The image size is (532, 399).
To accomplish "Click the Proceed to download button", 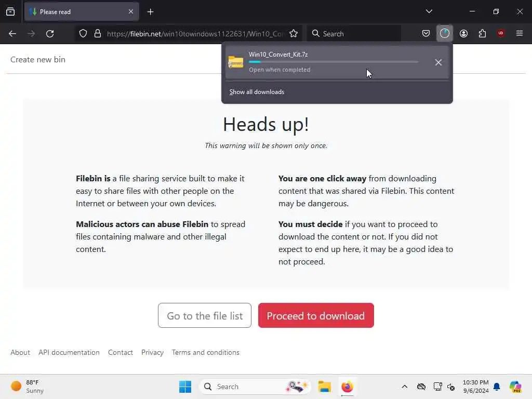I will coord(316,315).
